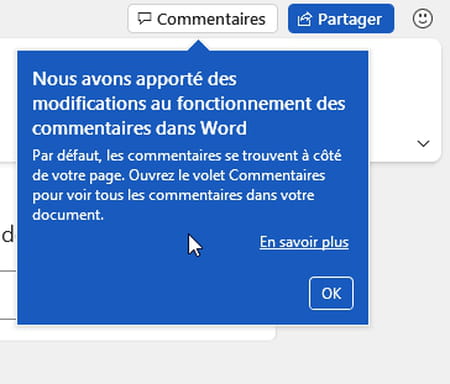Click the paragraph beginning 'Par défaut, les commentaires'
The width and height of the screenshot is (450, 384).
click(x=187, y=185)
